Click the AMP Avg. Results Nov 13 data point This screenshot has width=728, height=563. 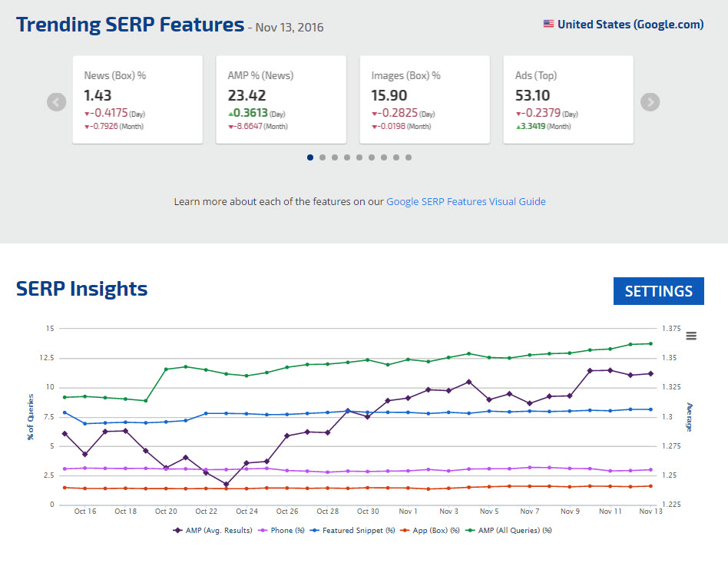pos(650,374)
